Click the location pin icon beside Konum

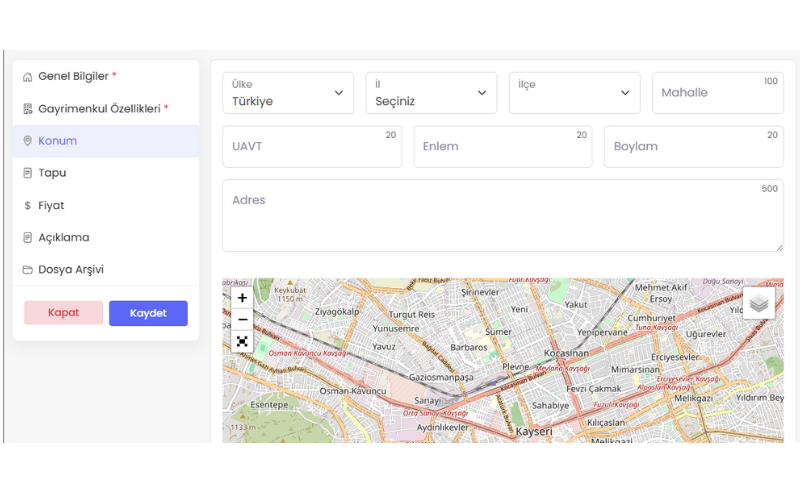(x=28, y=141)
